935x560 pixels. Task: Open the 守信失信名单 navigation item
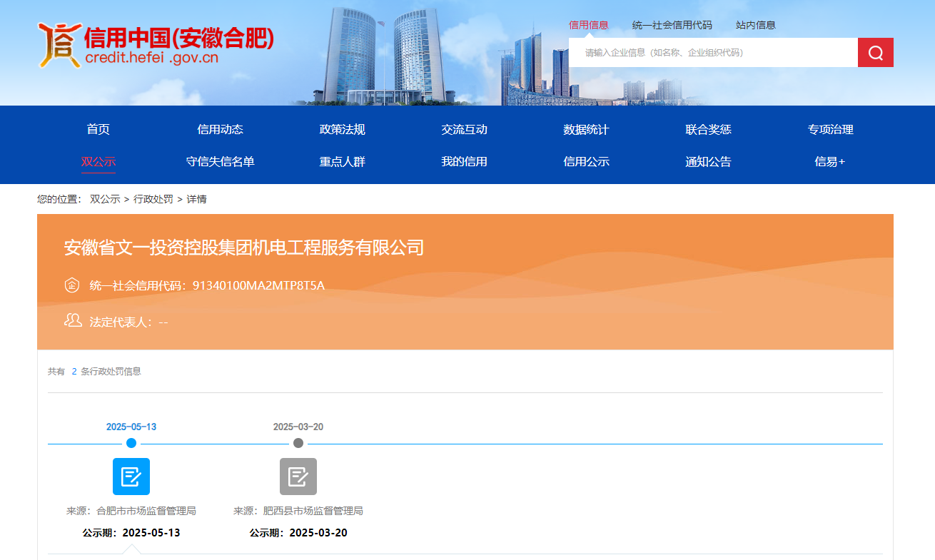click(x=221, y=161)
